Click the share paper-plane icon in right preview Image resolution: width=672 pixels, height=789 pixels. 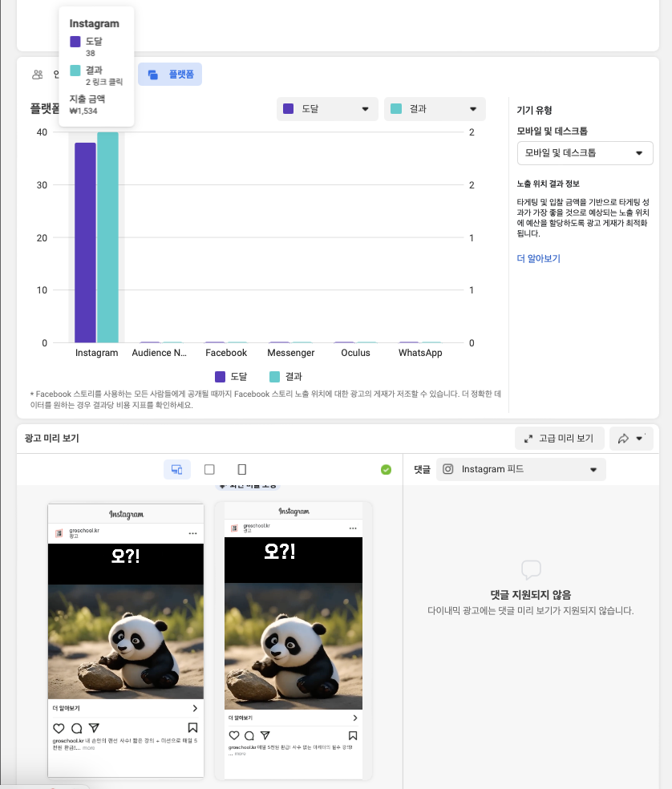(265, 735)
